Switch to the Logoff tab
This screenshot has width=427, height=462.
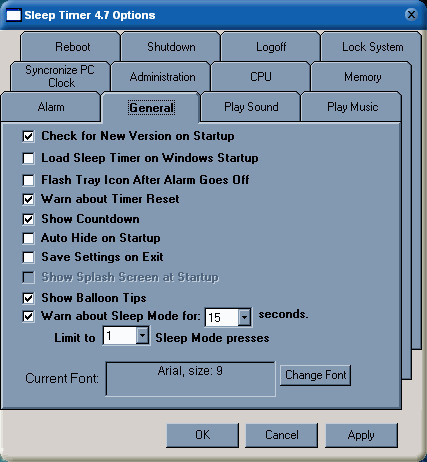[271, 47]
